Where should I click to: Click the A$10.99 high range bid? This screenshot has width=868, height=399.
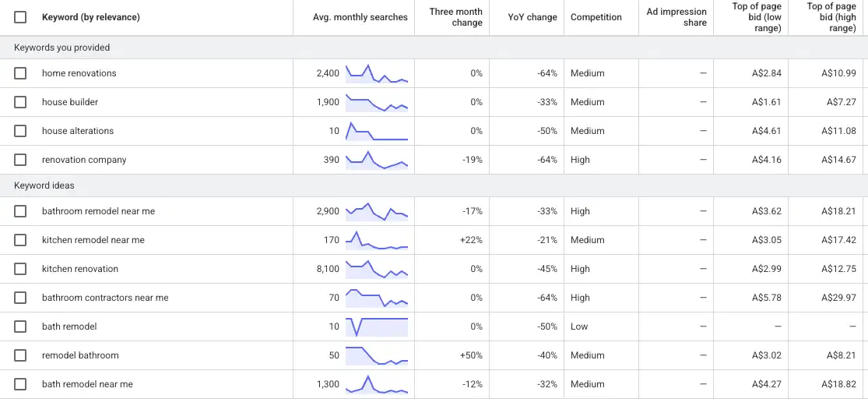[838, 73]
